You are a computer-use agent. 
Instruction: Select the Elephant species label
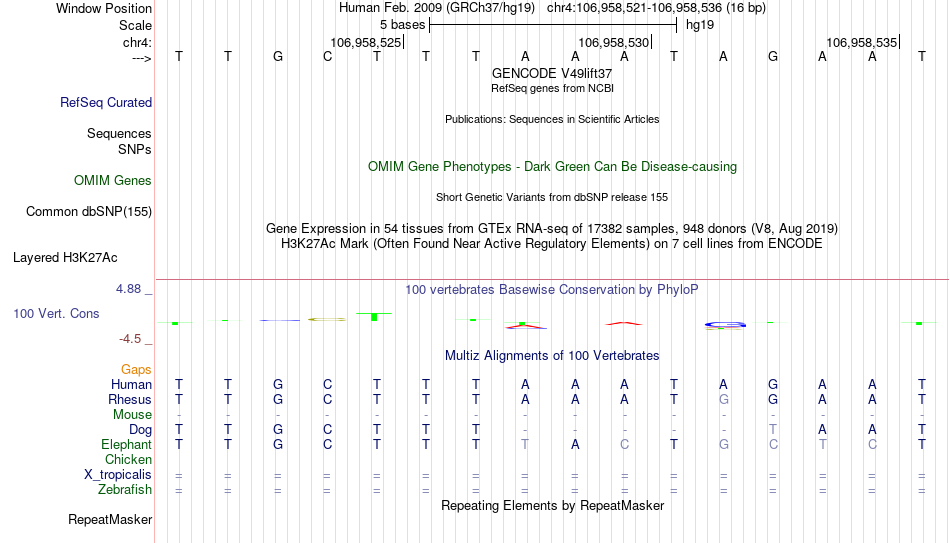[126, 444]
